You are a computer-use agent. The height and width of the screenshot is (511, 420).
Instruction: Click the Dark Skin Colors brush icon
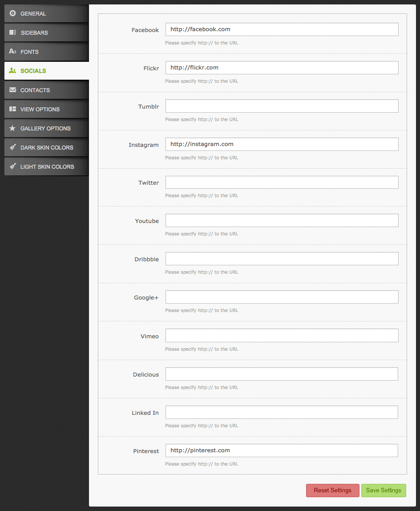tap(13, 147)
